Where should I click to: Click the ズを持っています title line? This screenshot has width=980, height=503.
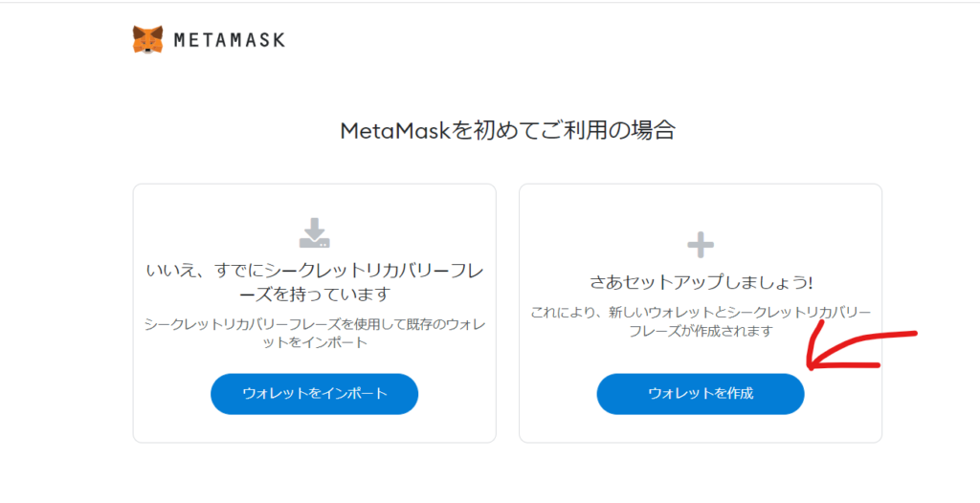coord(314,294)
